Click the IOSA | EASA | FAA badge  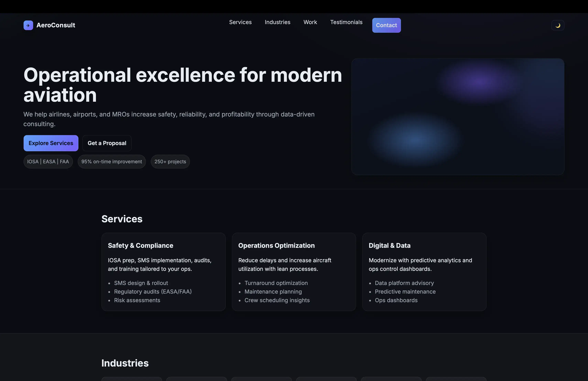tap(48, 161)
